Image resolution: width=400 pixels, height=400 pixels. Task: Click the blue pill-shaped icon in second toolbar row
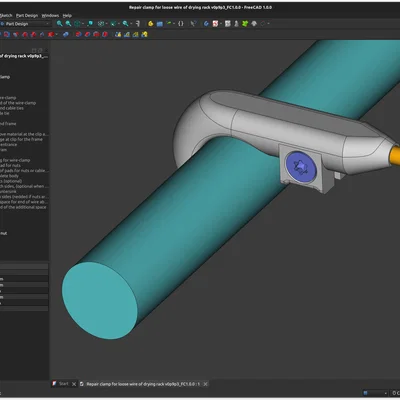(66, 34)
